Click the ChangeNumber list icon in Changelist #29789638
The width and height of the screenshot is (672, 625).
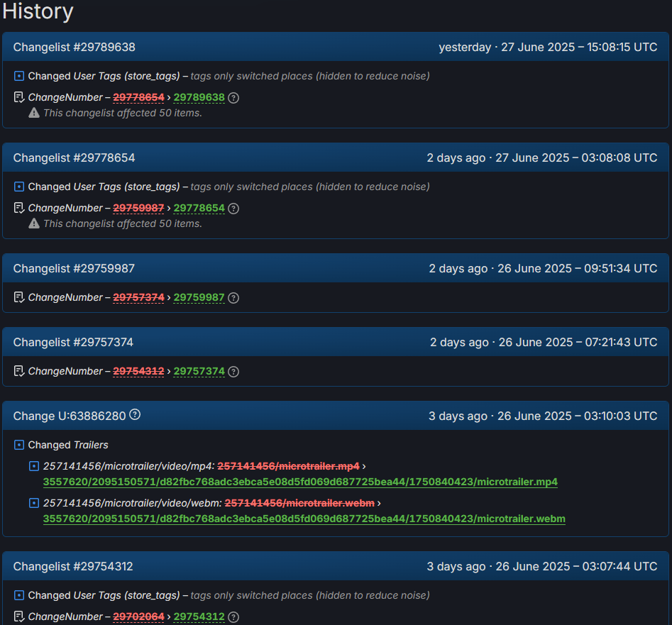pyautogui.click(x=19, y=97)
